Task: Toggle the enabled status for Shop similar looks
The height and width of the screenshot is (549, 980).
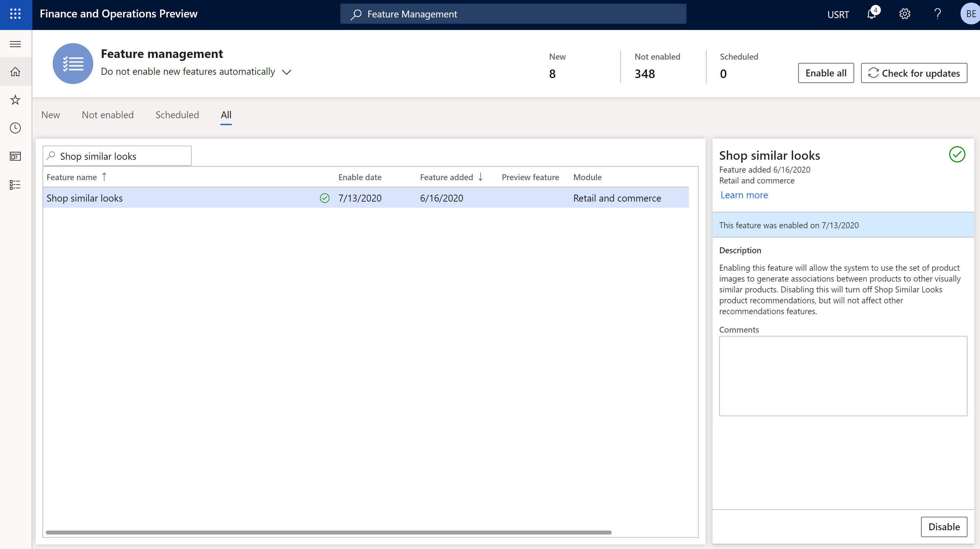Action: tap(944, 527)
